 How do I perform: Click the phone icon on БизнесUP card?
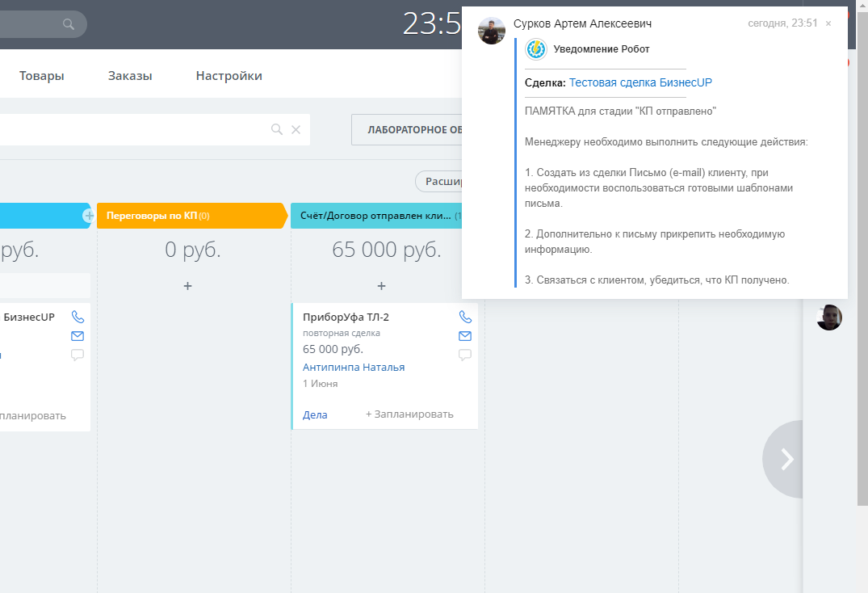(x=78, y=317)
